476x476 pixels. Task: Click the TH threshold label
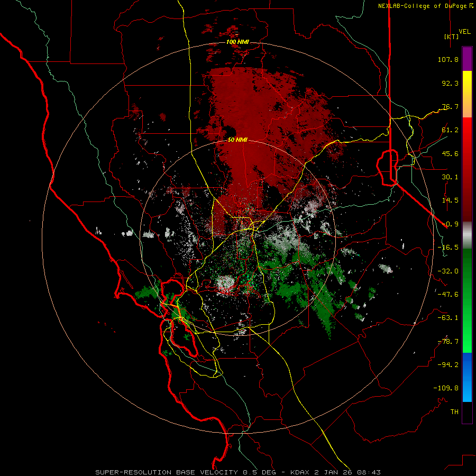coord(454,412)
